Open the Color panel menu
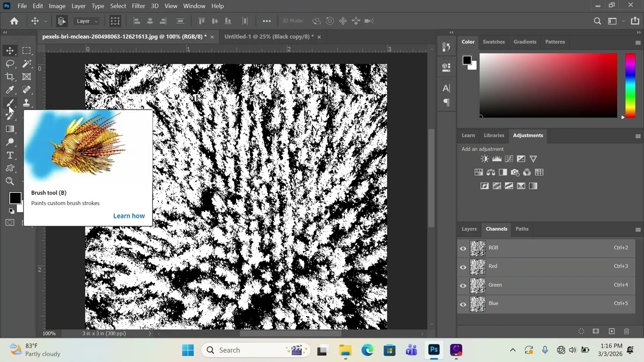 click(638, 42)
